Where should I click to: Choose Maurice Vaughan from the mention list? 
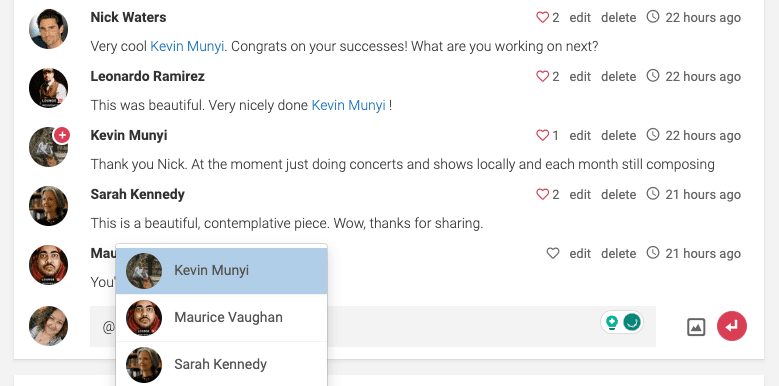222,318
